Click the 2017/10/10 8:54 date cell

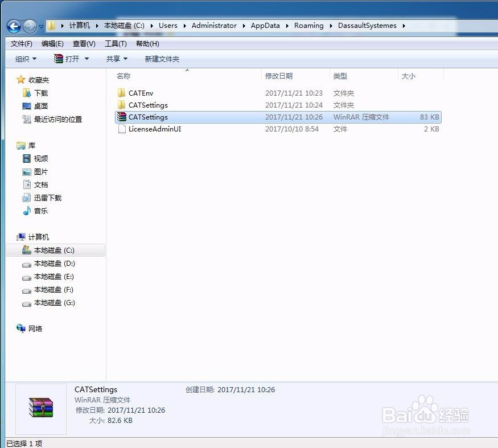pyautogui.click(x=292, y=129)
